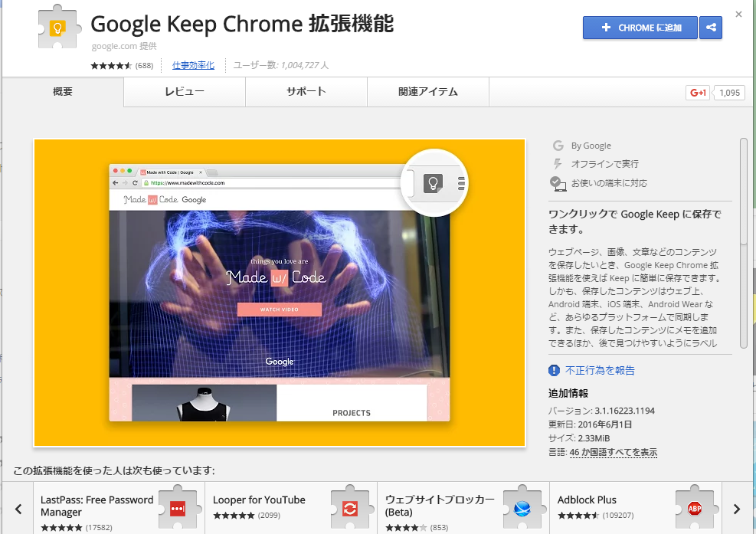
Task: Switch to the レビュー tab
Action: pyautogui.click(x=185, y=92)
